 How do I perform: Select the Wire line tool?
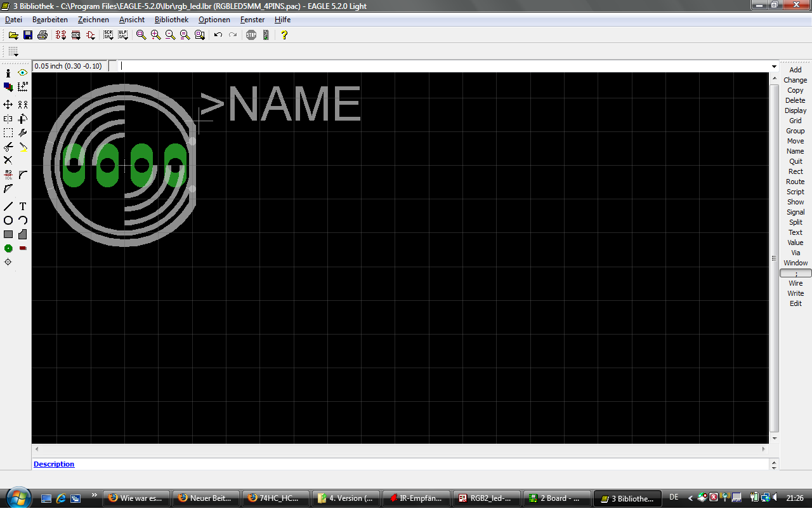(8, 206)
